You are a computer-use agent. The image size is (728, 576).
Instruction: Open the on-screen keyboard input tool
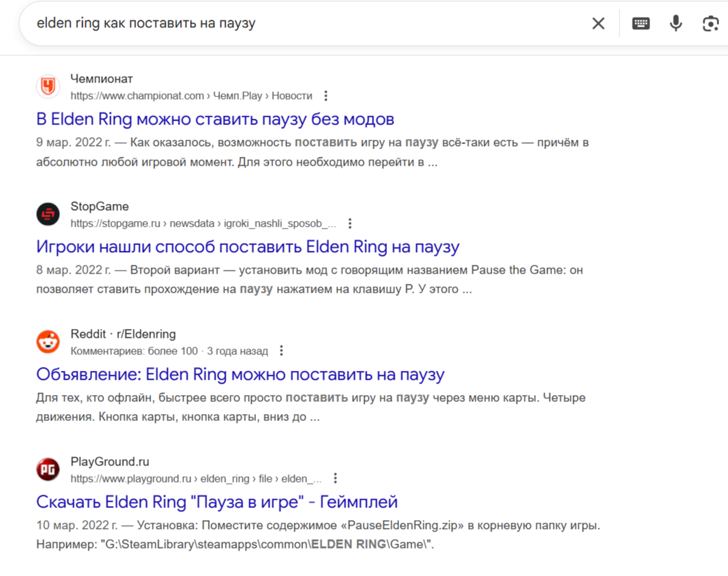tap(640, 23)
